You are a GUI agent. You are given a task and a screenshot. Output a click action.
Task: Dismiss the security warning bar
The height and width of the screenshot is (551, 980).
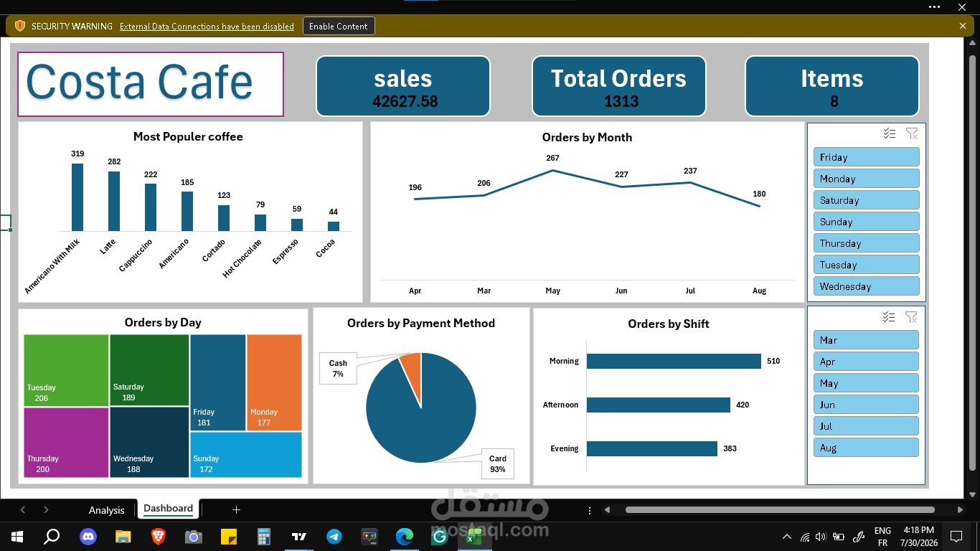963,26
